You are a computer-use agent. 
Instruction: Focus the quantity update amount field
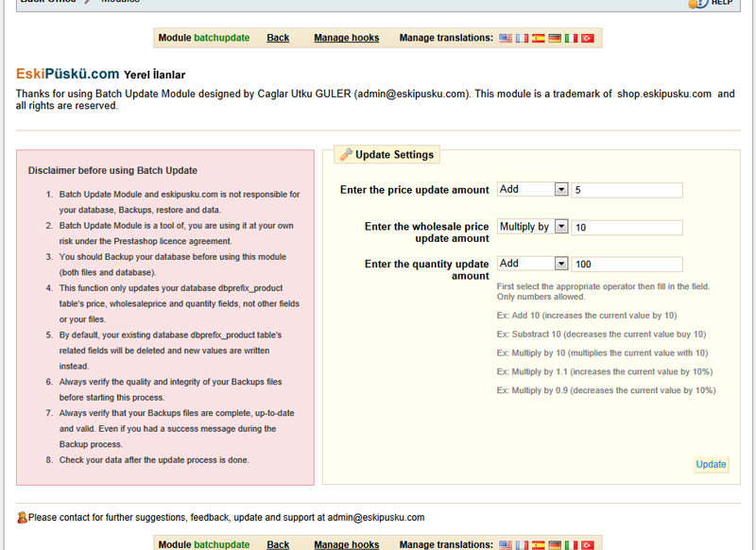coord(627,265)
